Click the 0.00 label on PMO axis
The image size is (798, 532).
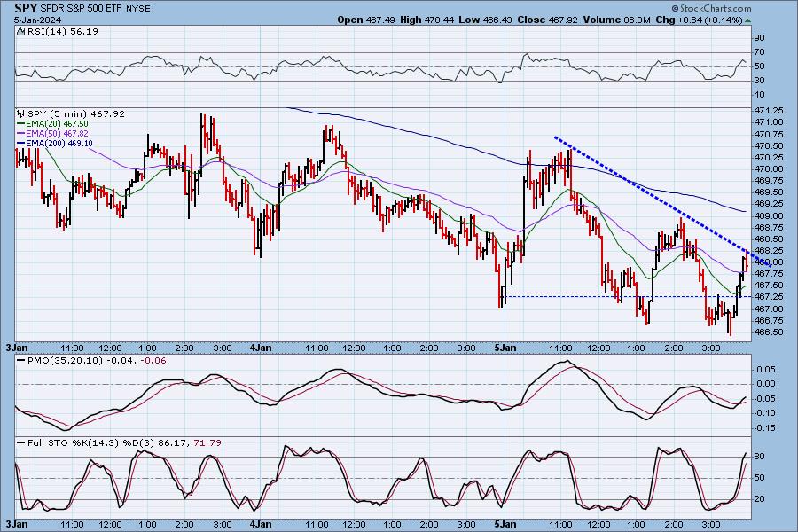[766, 384]
